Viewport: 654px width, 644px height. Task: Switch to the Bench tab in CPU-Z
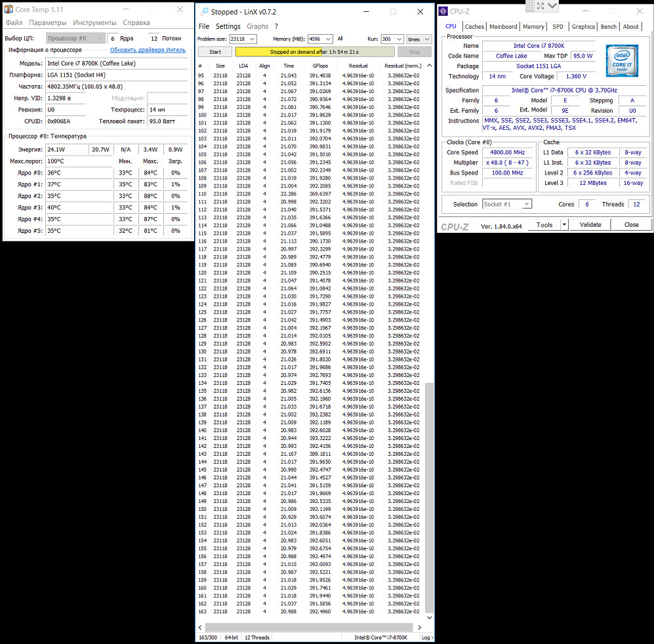point(609,27)
